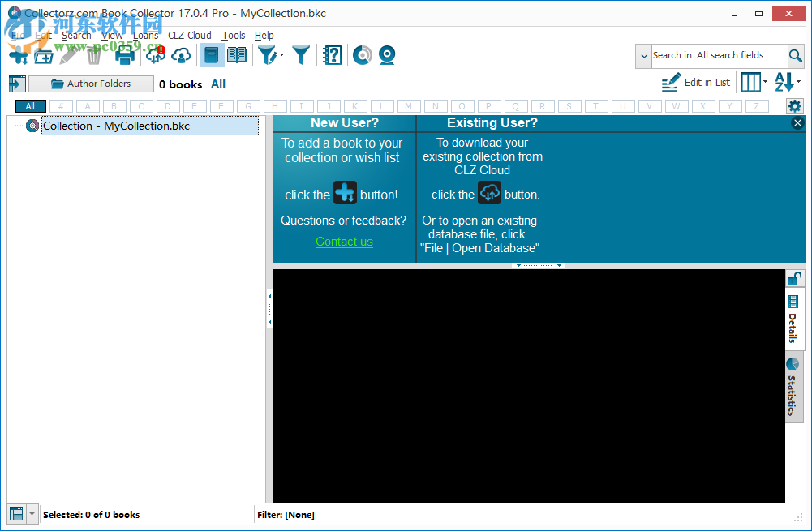Click the webcam barcode scanner icon
Image resolution: width=812 pixels, height=531 pixels.
388,55
